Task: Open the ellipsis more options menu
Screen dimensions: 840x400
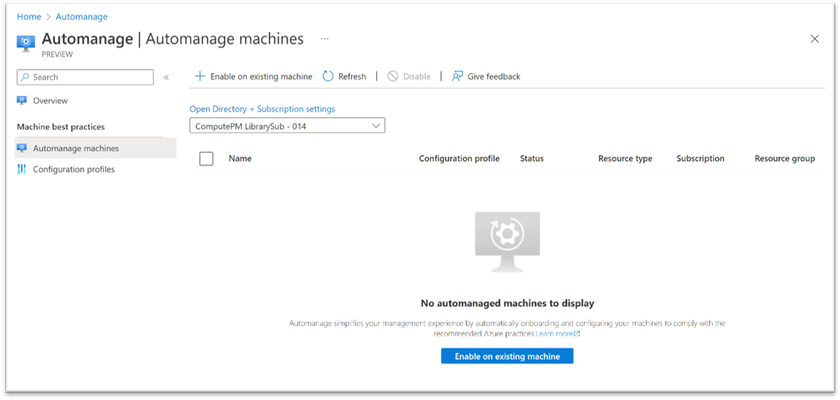Action: (x=325, y=39)
